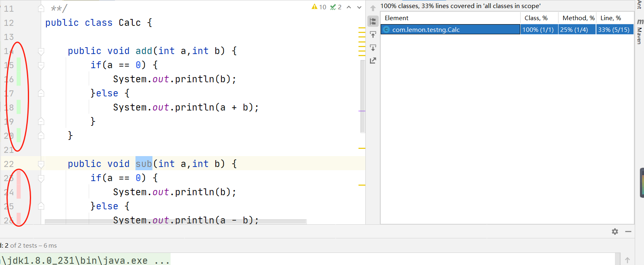Toggle flatten packages in coverage view
This screenshot has width=644, height=265.
[x=373, y=21]
